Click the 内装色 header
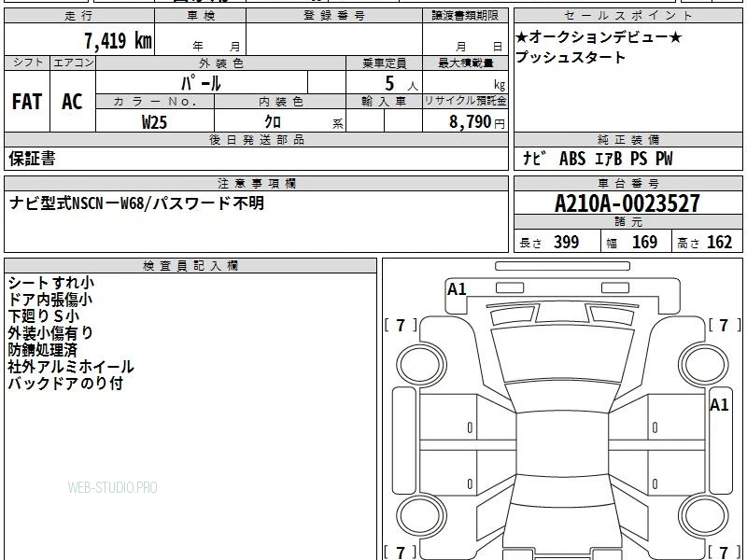This screenshot has height=560, width=747. pyautogui.click(x=280, y=102)
